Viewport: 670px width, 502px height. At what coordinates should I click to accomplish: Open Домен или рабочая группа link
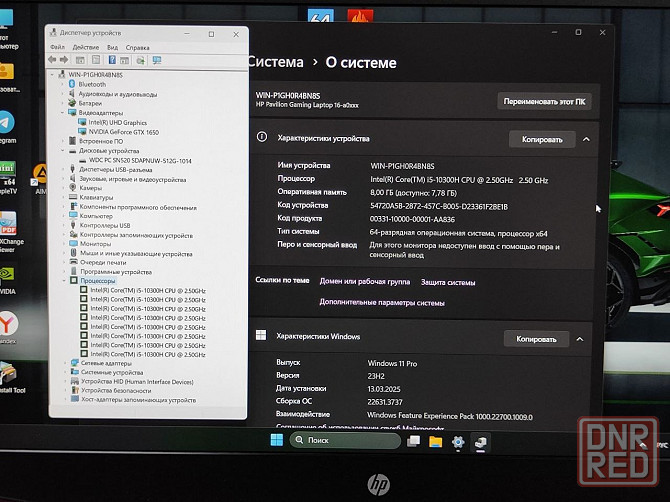[365, 282]
